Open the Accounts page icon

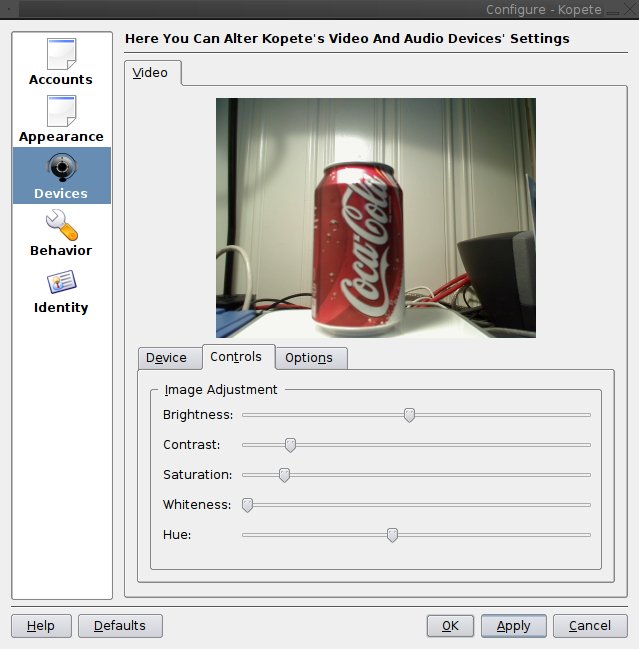[61, 54]
